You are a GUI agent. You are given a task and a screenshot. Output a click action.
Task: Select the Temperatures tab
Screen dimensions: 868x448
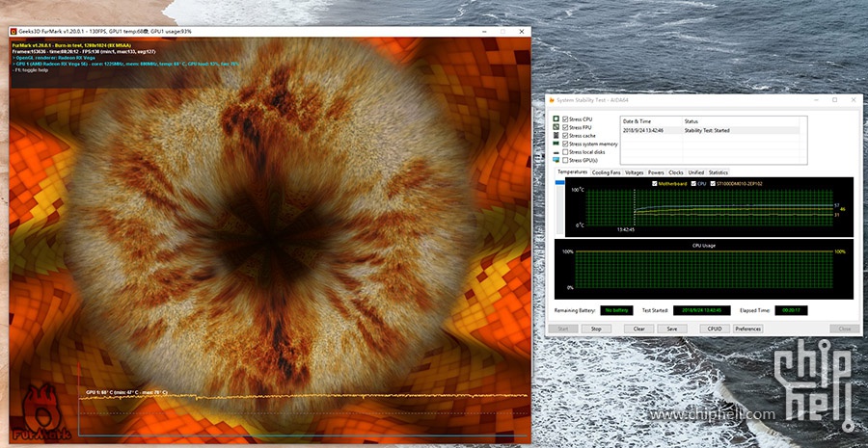pyautogui.click(x=572, y=172)
